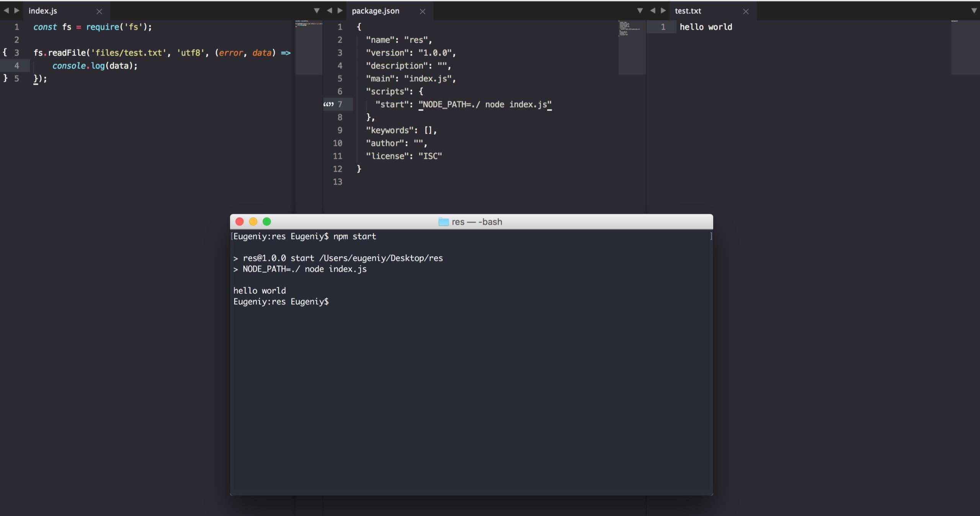
Task: Click back arrow left of index.js tab
Action: (x=6, y=11)
